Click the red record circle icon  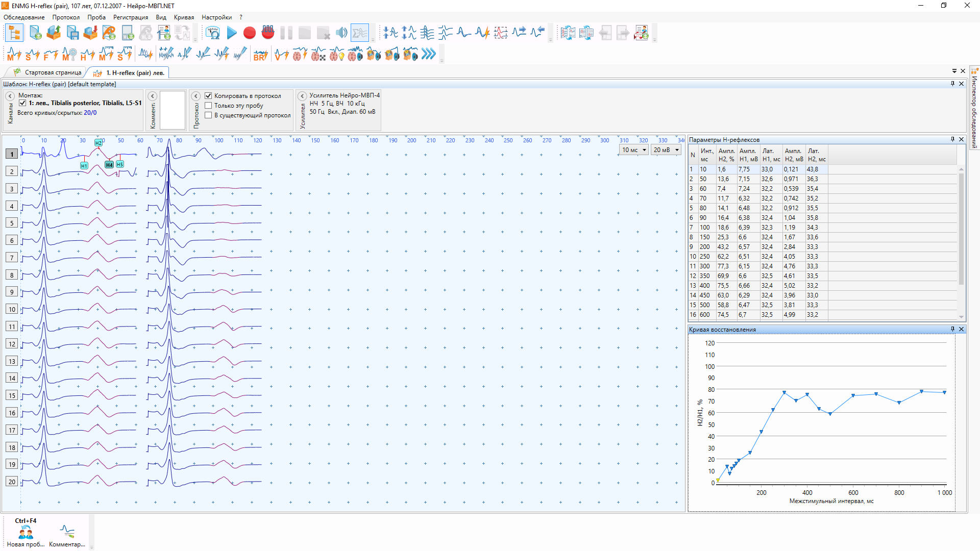coord(250,33)
